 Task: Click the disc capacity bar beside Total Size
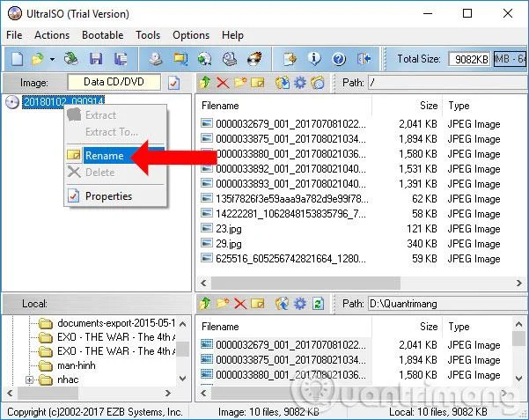click(x=511, y=59)
